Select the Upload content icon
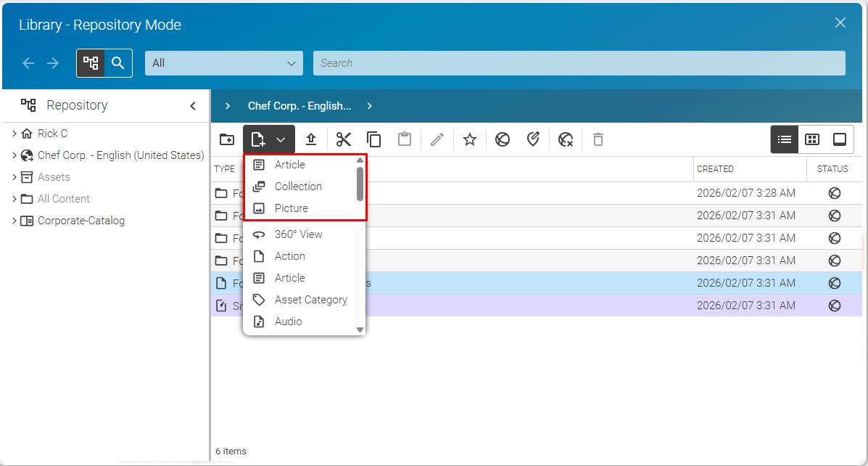Viewport: 868px width, 466px height. (x=312, y=139)
